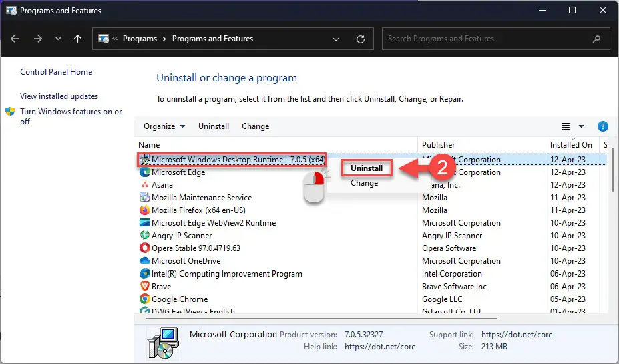Image resolution: width=619 pixels, height=364 pixels.
Task: Go up one level with up arrow
Action: pos(77,39)
